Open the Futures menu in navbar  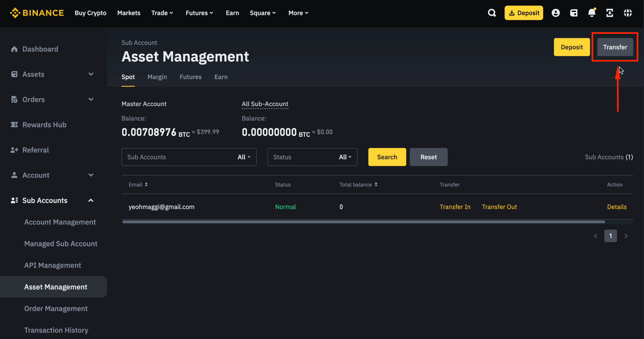pyautogui.click(x=199, y=13)
